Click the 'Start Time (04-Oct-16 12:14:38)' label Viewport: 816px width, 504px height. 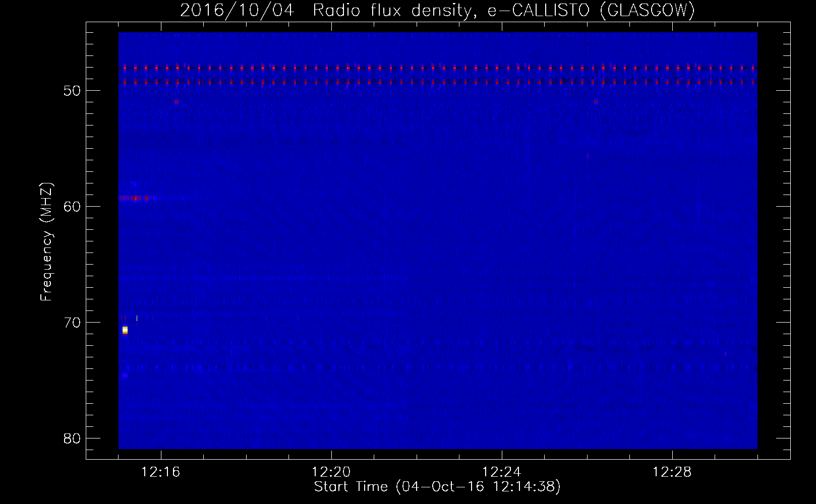click(437, 487)
